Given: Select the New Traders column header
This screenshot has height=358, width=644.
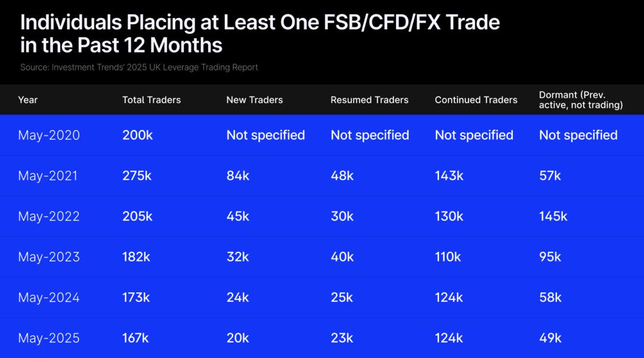Looking at the screenshot, I should (x=255, y=100).
